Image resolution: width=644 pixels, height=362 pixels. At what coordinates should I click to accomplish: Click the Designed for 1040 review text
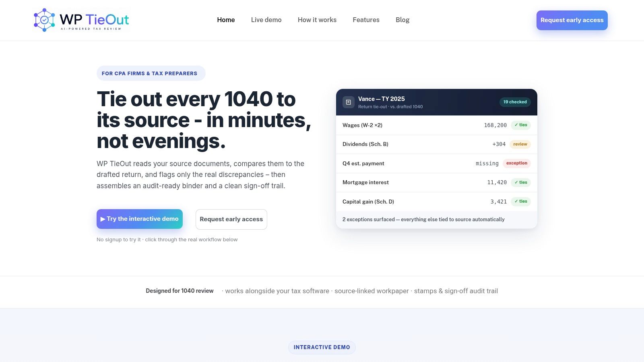point(180,291)
